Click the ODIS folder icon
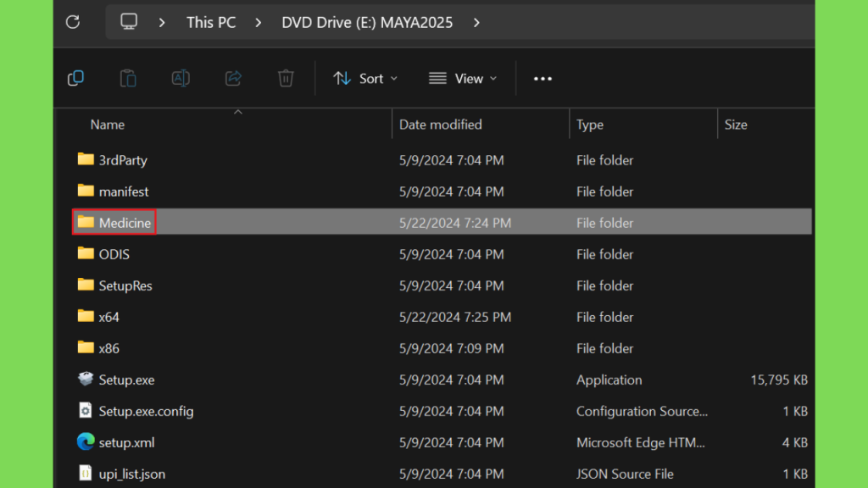 point(86,253)
